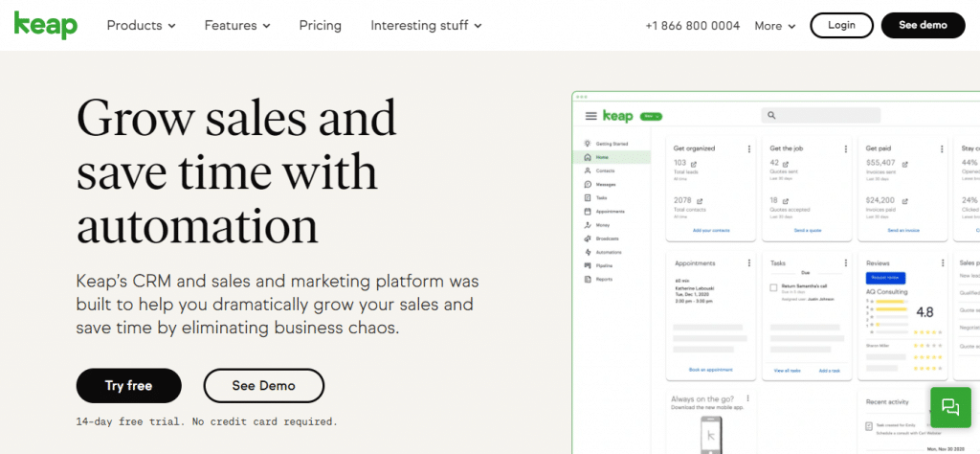
Task: Click the Broadcasts megaphone icon in sidebar
Action: (x=587, y=238)
